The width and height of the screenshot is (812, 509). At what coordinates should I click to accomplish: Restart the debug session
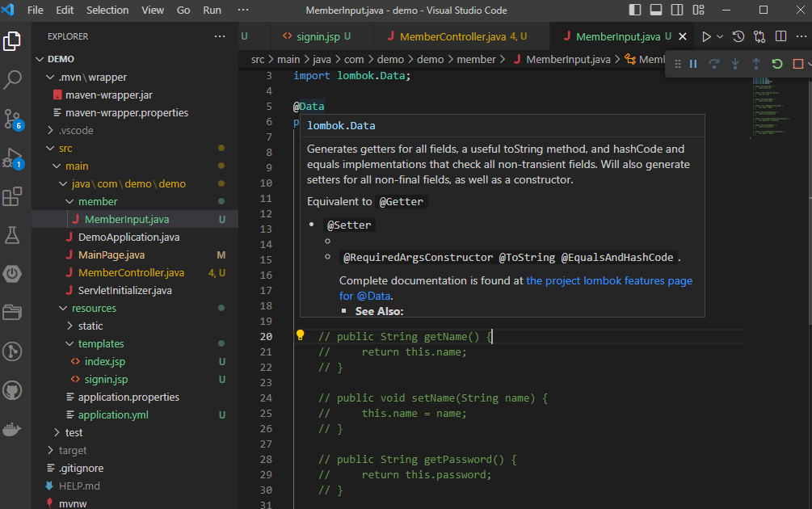(776, 64)
